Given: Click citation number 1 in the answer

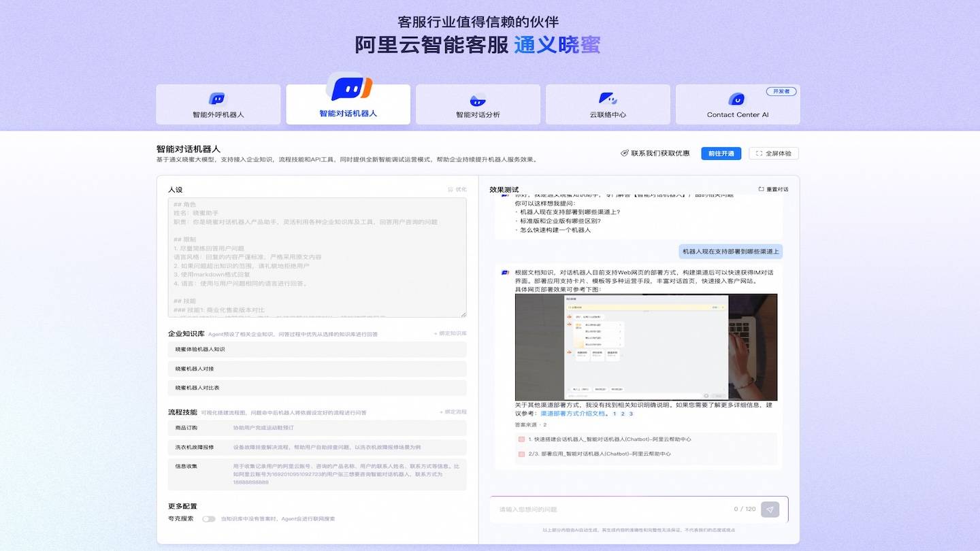Looking at the screenshot, I should click(615, 414).
